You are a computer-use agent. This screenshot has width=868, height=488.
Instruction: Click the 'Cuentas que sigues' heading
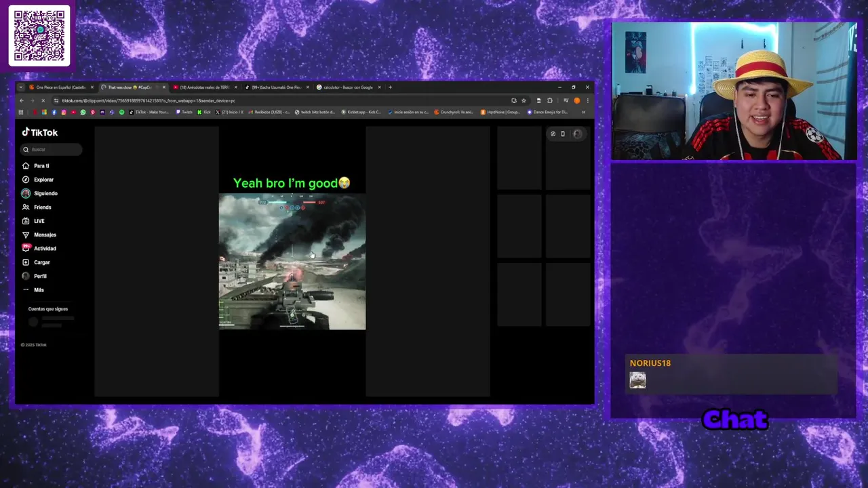tap(48, 309)
